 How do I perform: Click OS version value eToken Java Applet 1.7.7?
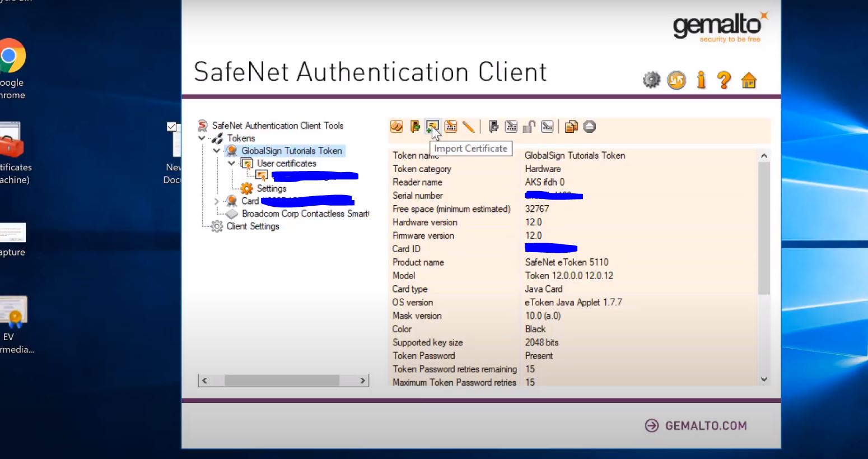pos(573,302)
